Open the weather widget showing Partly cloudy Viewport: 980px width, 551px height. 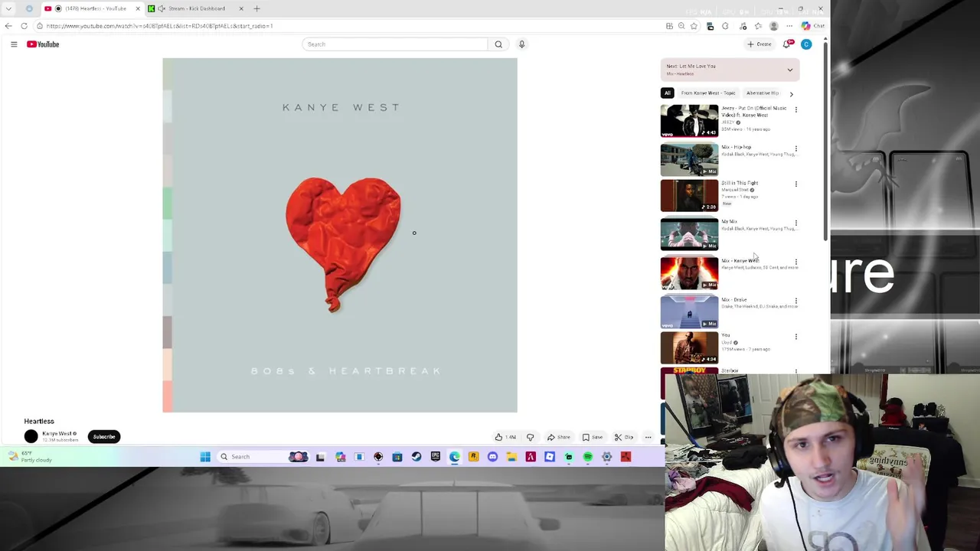(x=31, y=457)
